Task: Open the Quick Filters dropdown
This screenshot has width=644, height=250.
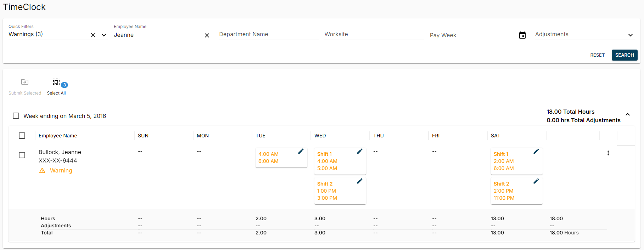Action: (104, 35)
